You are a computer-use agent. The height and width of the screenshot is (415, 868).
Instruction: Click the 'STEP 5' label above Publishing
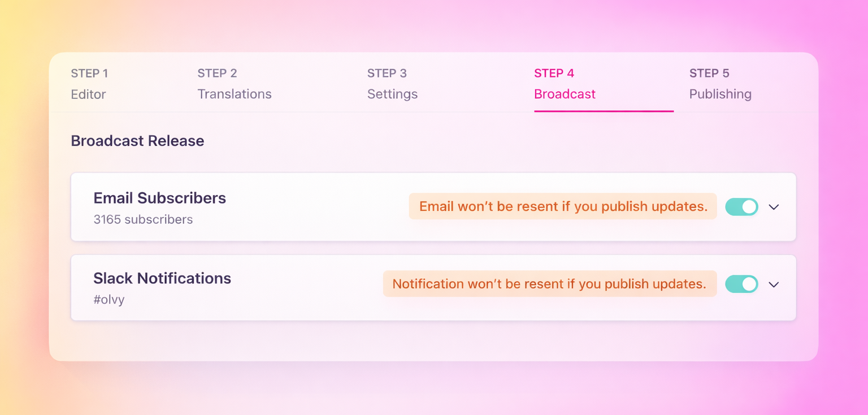709,73
